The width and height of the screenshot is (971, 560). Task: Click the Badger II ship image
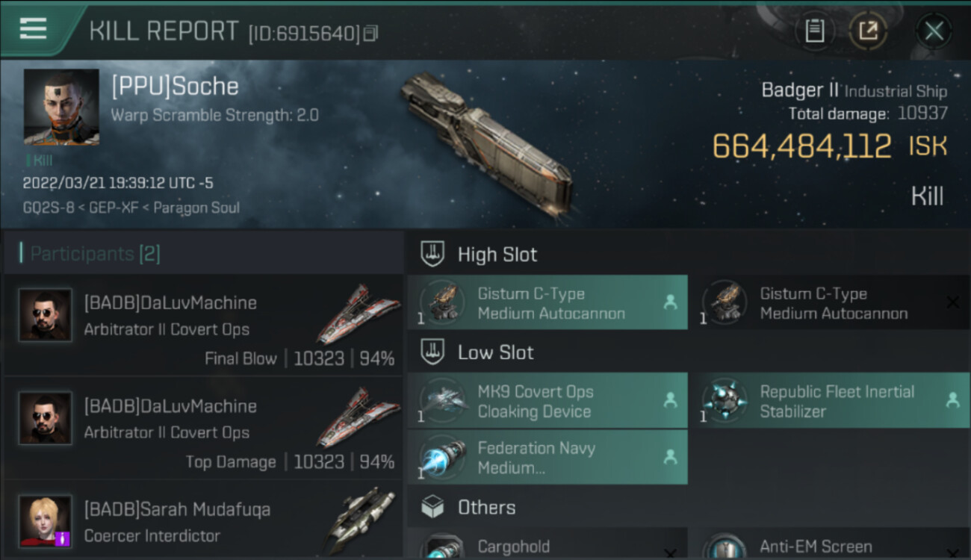[487, 142]
